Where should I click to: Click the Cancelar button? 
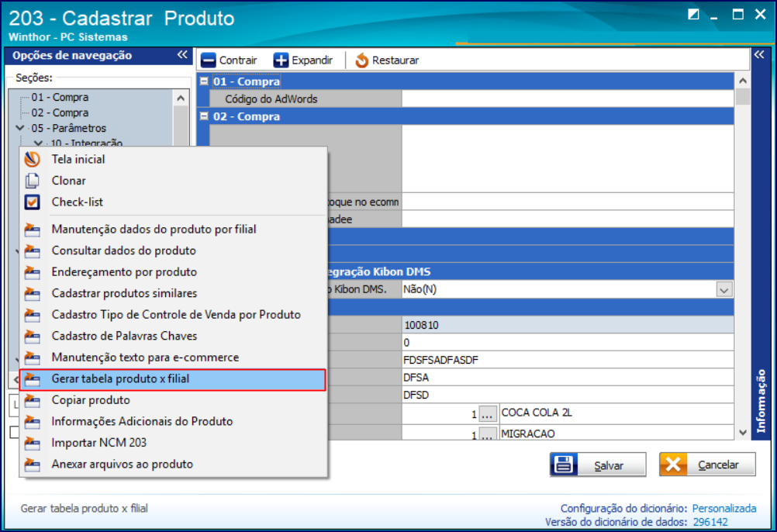(707, 465)
